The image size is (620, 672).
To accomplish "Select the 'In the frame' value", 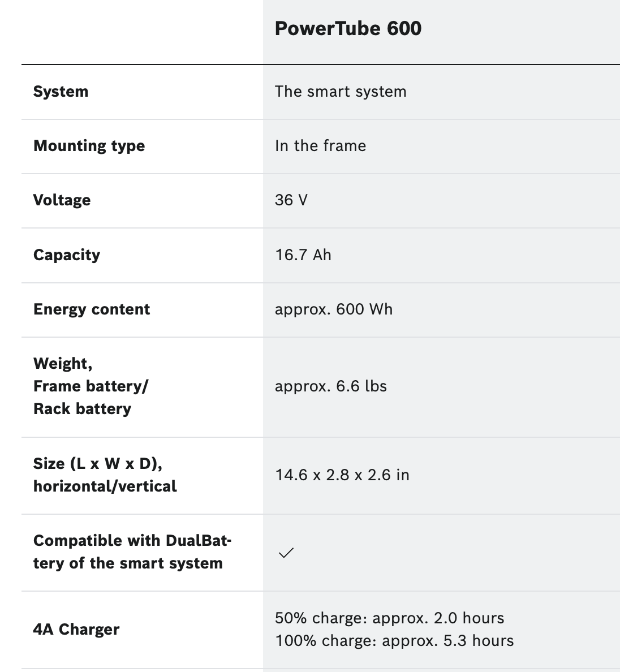I will (x=321, y=146).
